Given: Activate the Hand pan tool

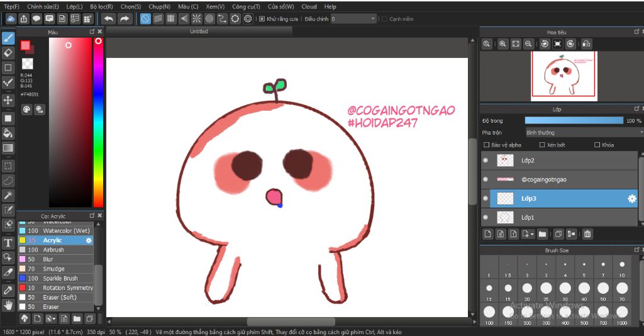Looking at the screenshot, I should click(8, 305).
